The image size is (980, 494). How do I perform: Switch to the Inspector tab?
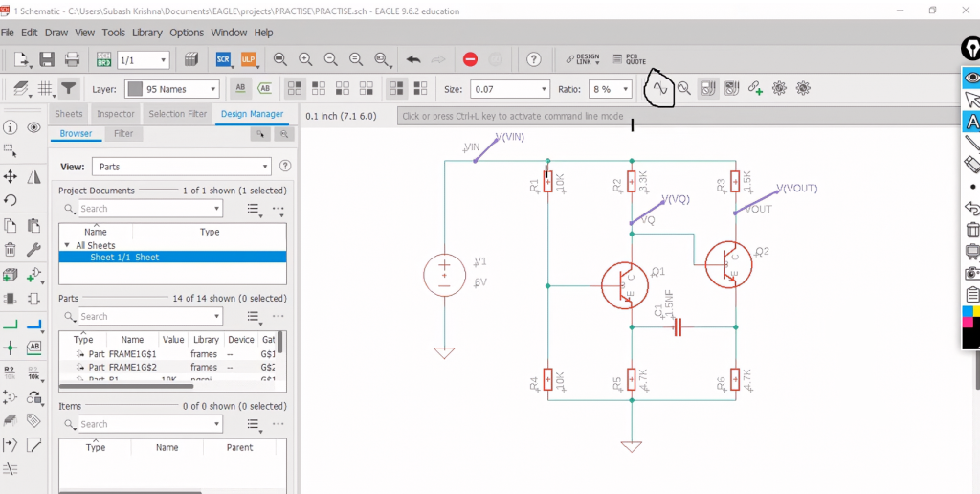(x=116, y=114)
